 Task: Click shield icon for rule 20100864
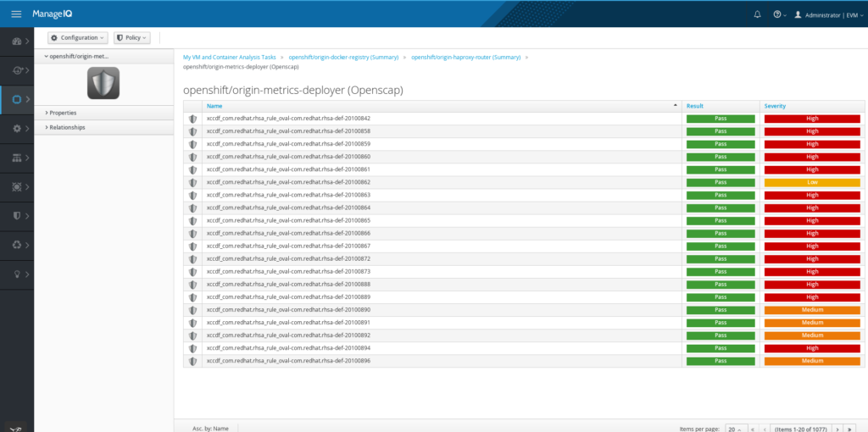tap(192, 208)
